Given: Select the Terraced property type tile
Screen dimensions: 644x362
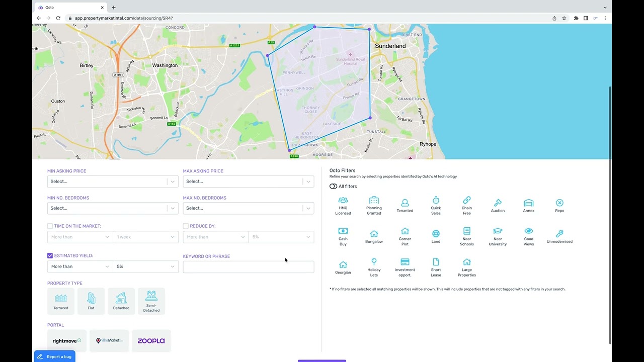Looking at the screenshot, I should pos(60,301).
